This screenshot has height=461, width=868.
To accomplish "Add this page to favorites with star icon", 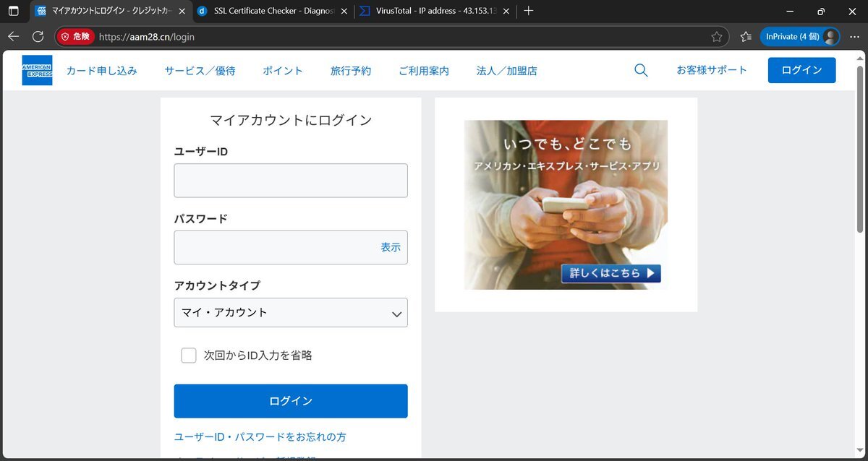I will click(x=717, y=36).
